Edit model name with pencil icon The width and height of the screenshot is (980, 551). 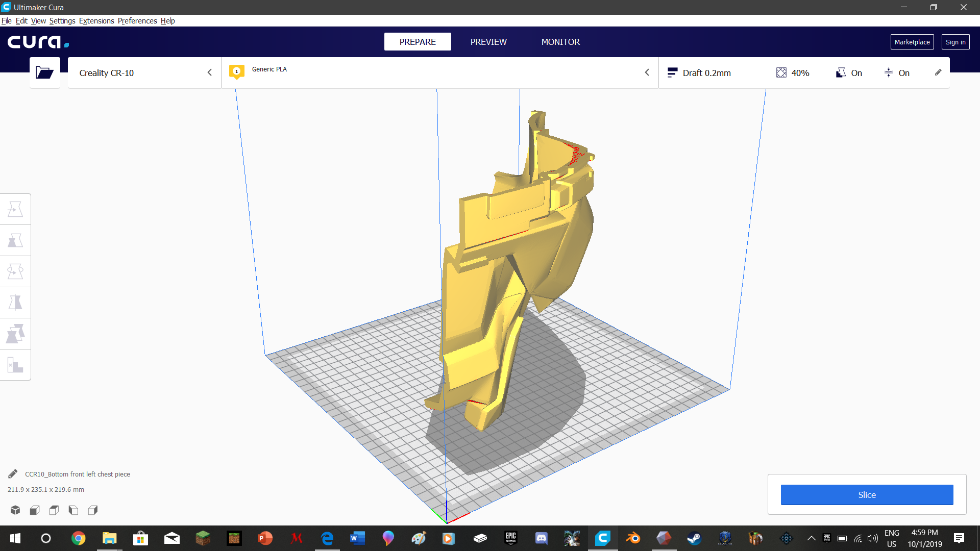coord(13,474)
